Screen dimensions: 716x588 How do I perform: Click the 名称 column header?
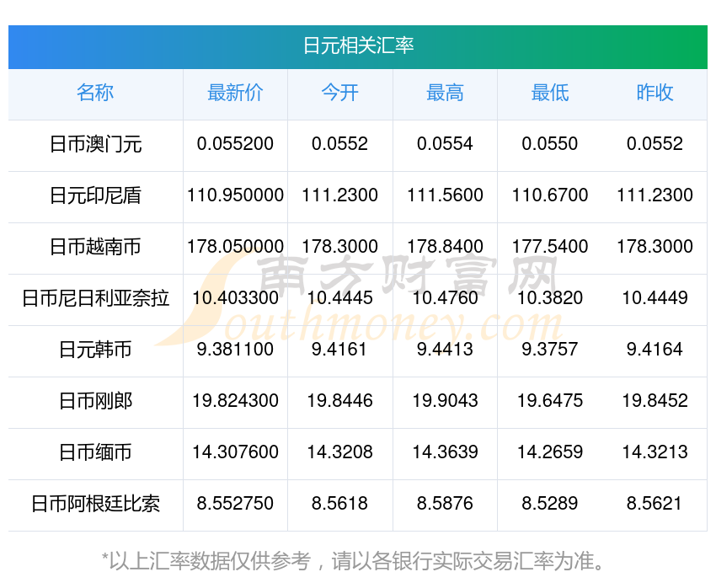pos(95,93)
